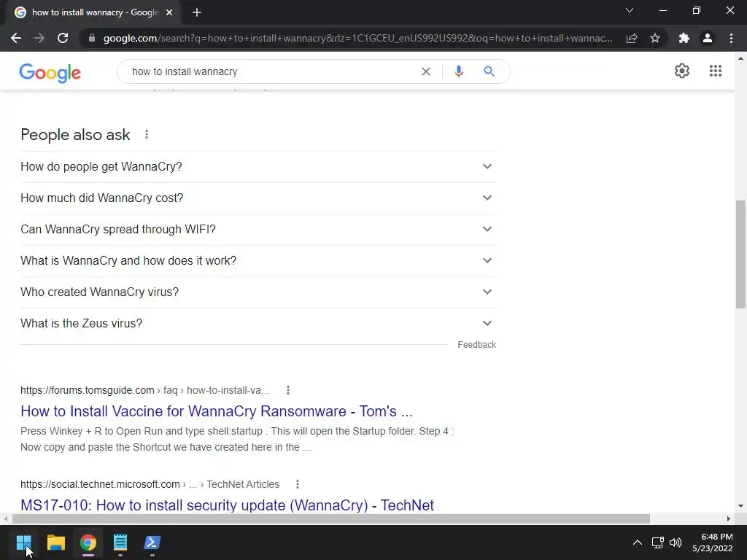
Task: Click the forward navigation arrow
Action: 39,38
